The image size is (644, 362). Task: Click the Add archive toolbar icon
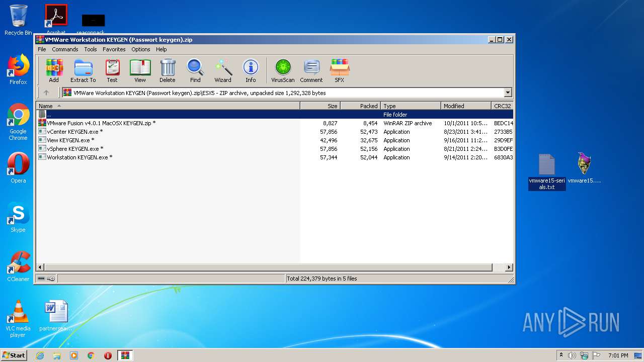click(54, 70)
